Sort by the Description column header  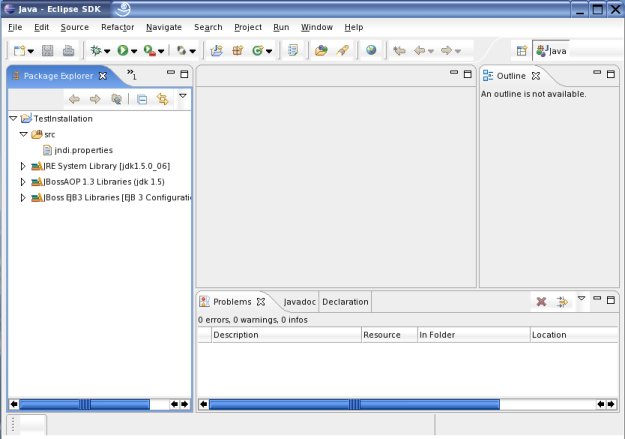tap(285, 335)
